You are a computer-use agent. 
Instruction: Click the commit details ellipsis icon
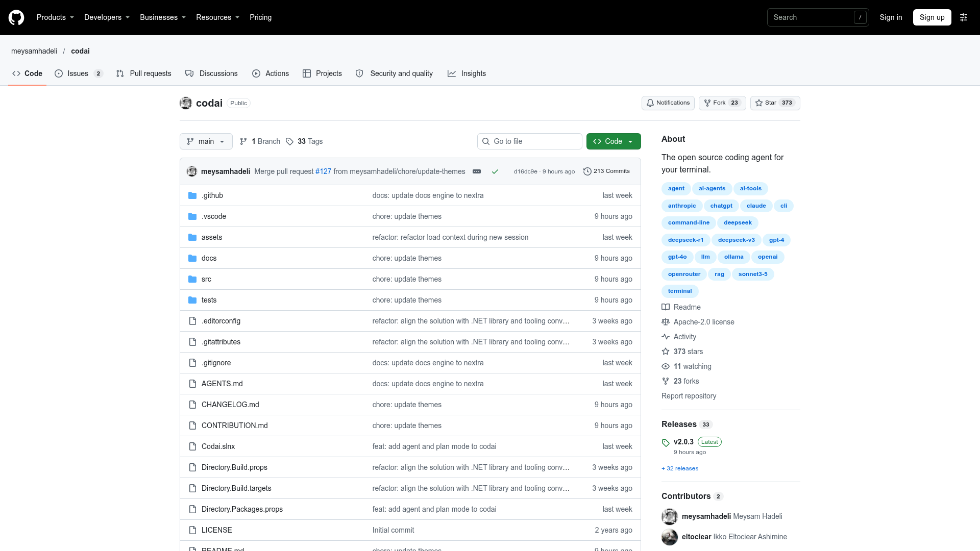(x=477, y=171)
